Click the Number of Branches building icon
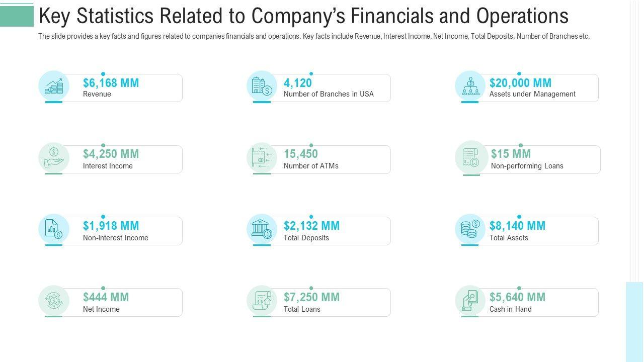 click(x=262, y=86)
